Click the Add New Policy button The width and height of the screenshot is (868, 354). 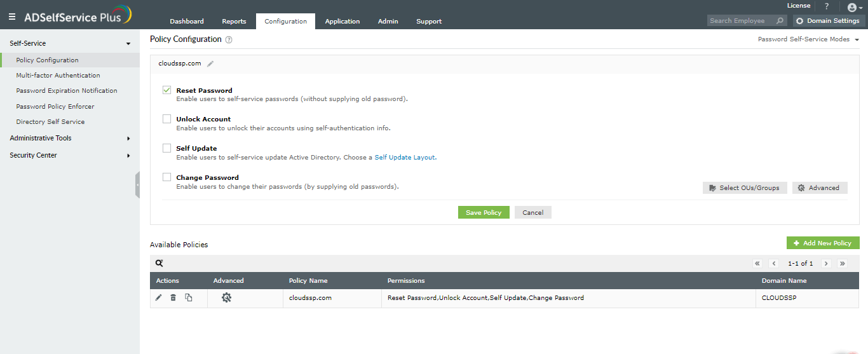(x=823, y=243)
